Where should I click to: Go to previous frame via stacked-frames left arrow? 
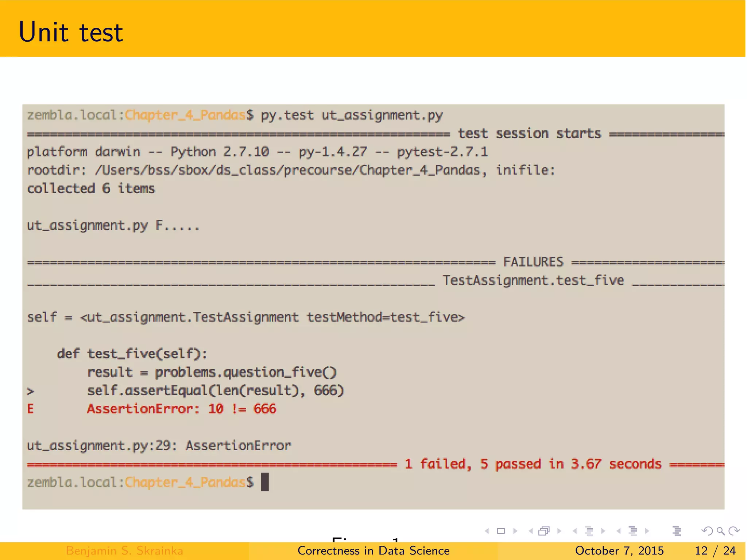click(531, 531)
